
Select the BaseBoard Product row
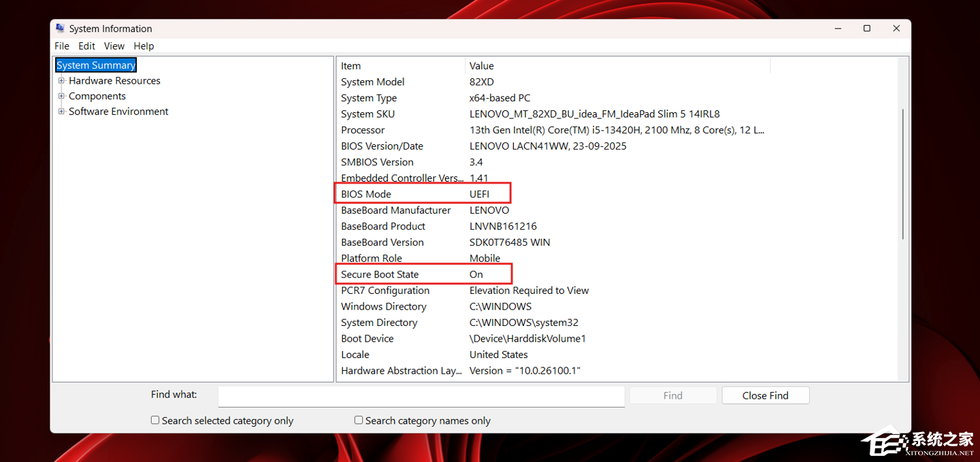[x=553, y=227]
